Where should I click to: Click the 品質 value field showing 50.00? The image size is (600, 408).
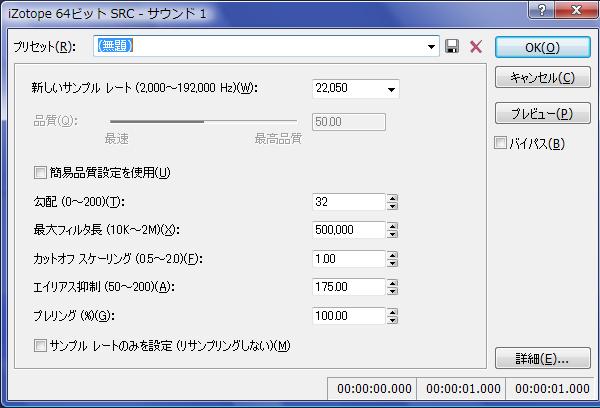[349, 122]
